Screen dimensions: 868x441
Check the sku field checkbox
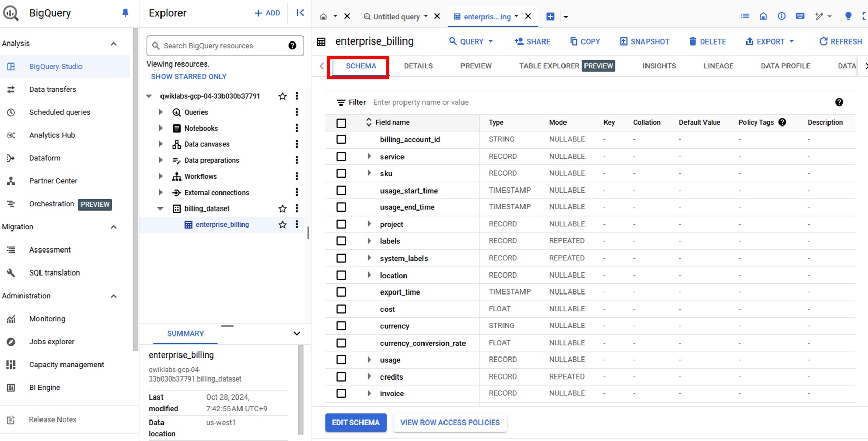point(341,173)
